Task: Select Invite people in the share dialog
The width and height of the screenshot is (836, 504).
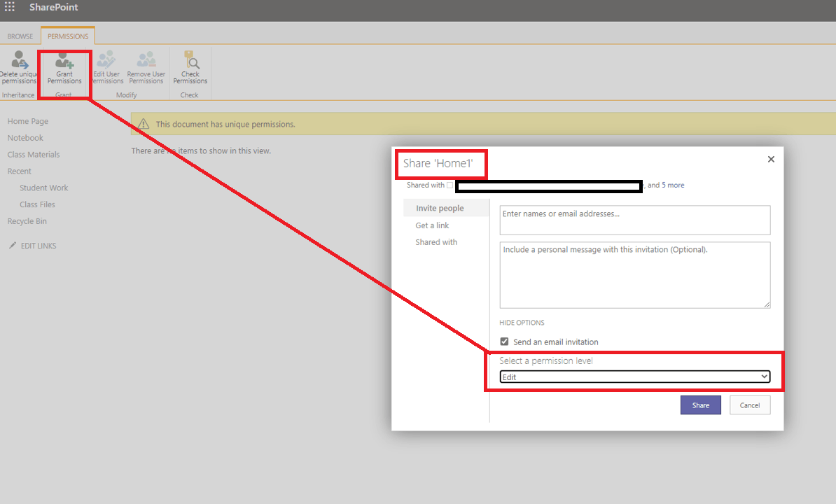Action: [x=440, y=209]
